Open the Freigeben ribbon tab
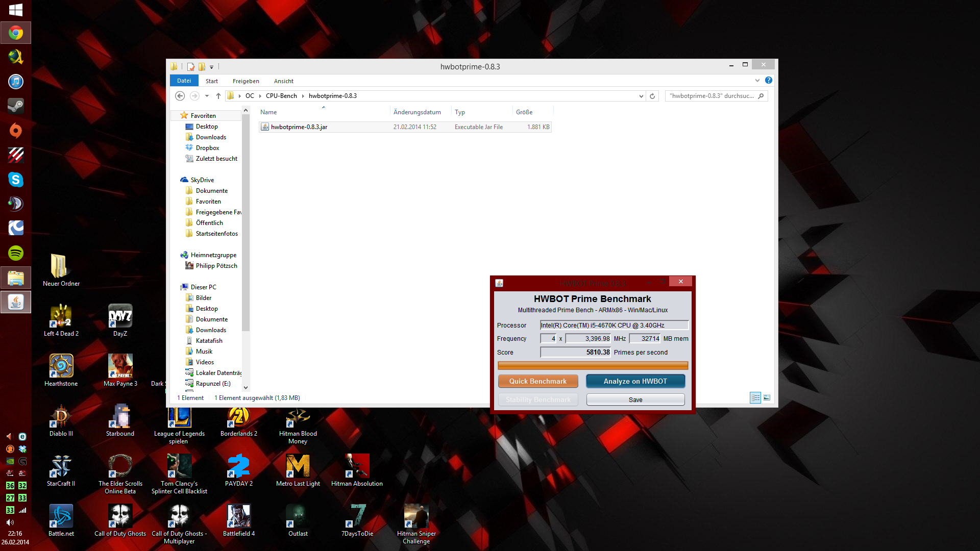This screenshot has width=980, height=551. (246, 81)
